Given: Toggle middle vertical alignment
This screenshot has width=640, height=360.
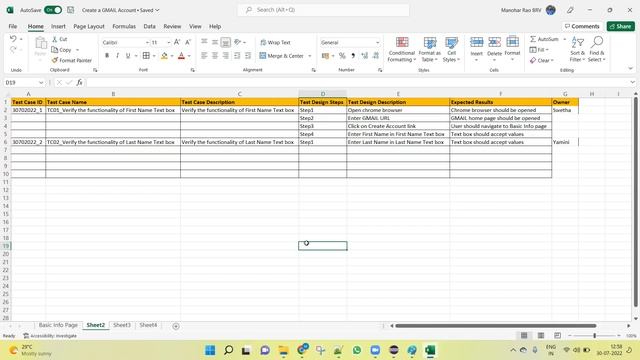Looking at the screenshot, I should pyautogui.click(x=215, y=42).
